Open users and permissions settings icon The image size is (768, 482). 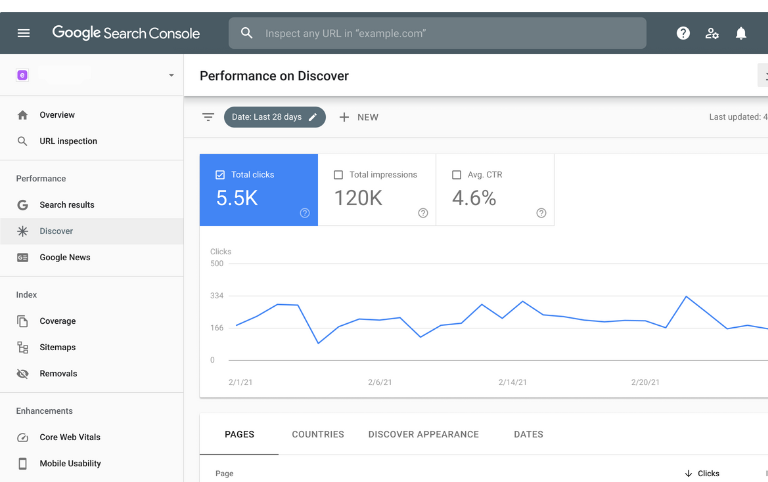click(x=712, y=33)
